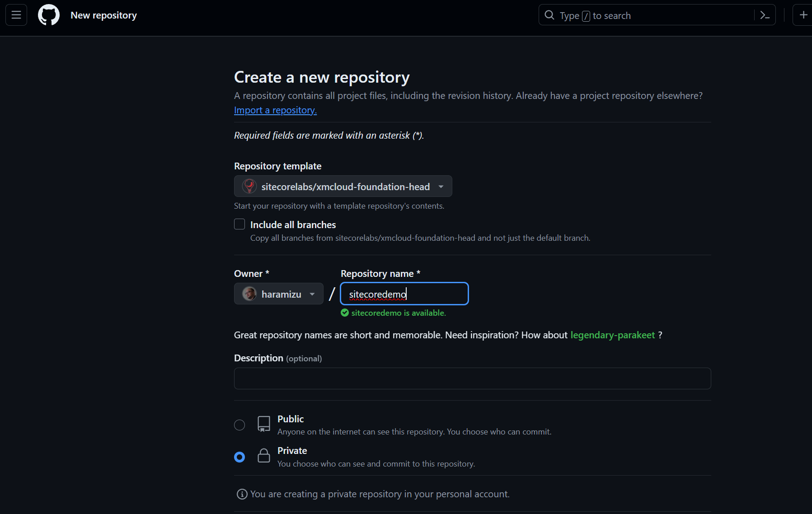
Task: Click 'Copy all branches from sitecorelabs' description text
Action: [420, 238]
